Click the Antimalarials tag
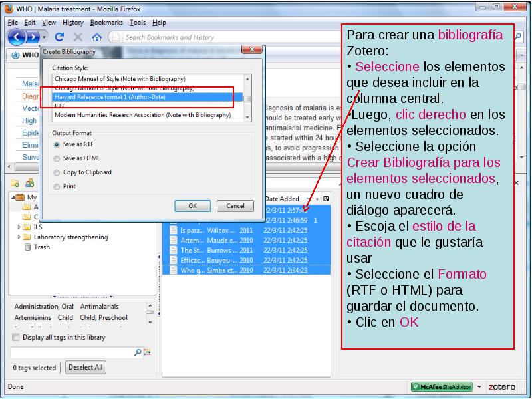 point(99,307)
